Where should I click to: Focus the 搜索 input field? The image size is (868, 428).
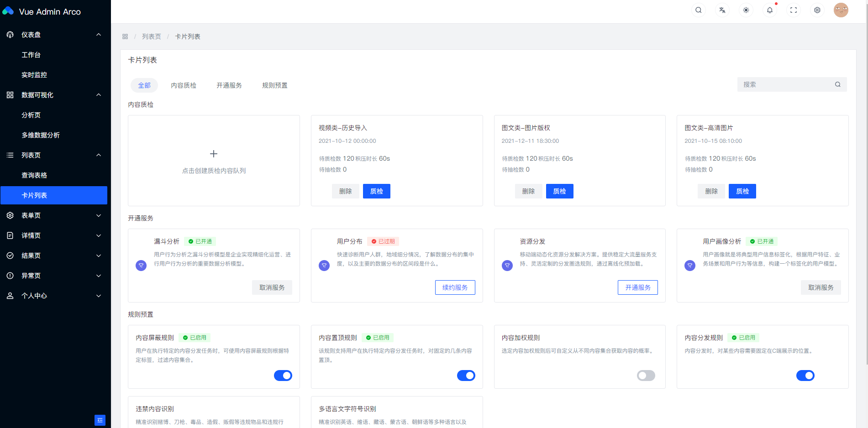pos(792,84)
